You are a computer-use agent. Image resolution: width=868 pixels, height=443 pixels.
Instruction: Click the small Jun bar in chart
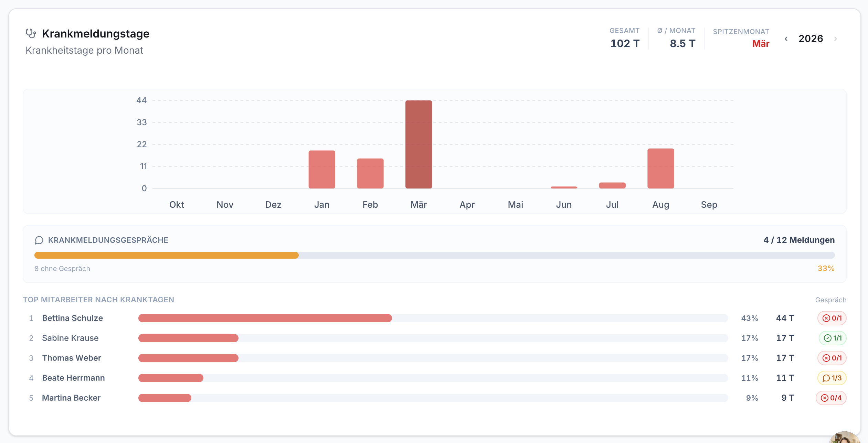564,187
